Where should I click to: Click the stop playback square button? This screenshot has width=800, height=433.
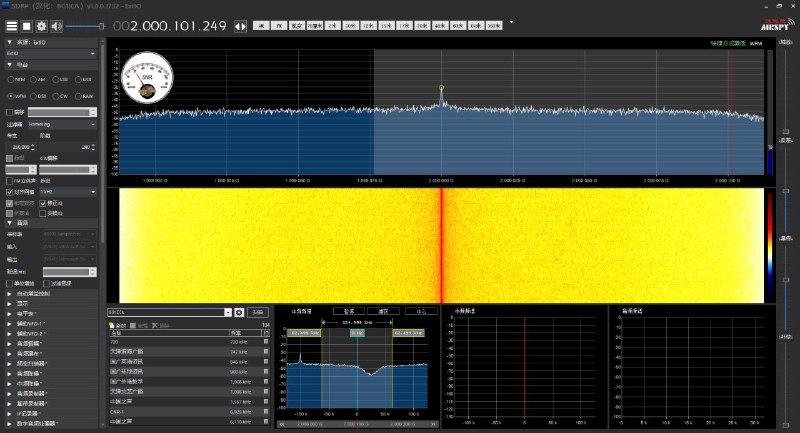pos(27,26)
